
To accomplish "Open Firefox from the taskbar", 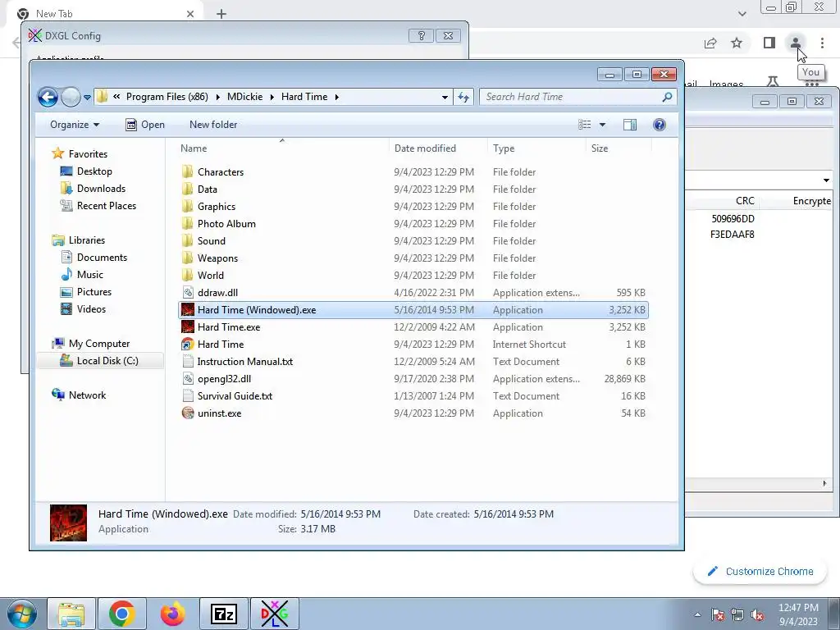I will [172, 614].
